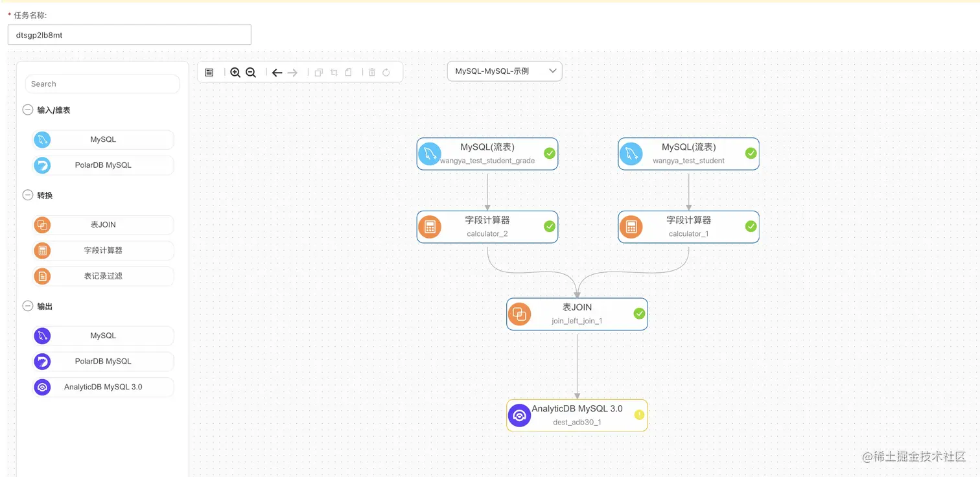Viewport: 980px width, 477px height.
Task: Click green check on wangya_test_student node
Action: (x=751, y=154)
